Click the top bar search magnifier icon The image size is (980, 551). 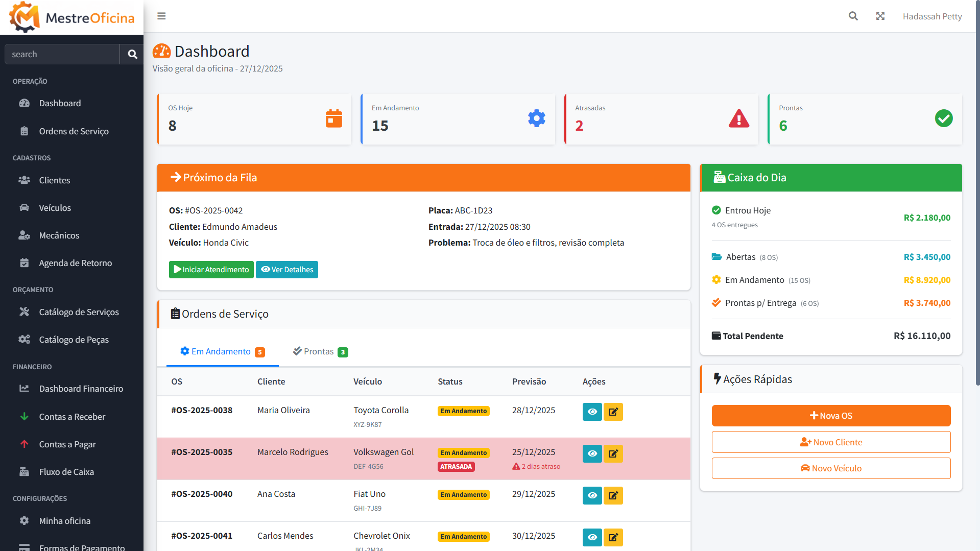[x=853, y=16]
